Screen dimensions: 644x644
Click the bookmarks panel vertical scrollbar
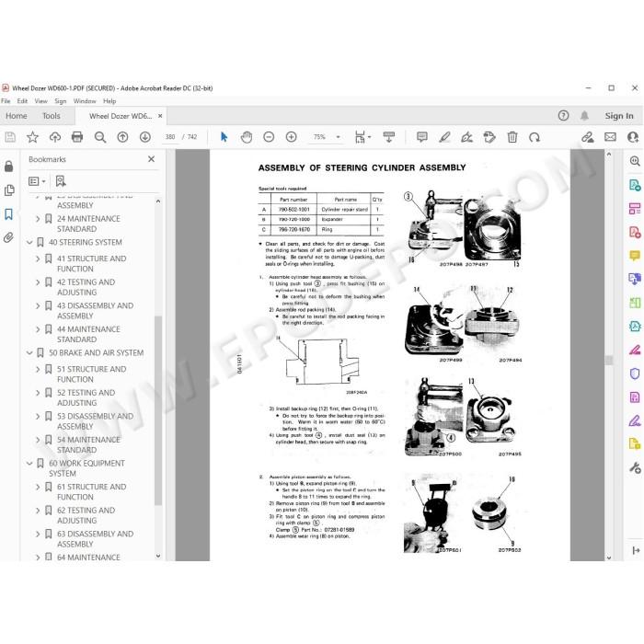tap(158, 410)
